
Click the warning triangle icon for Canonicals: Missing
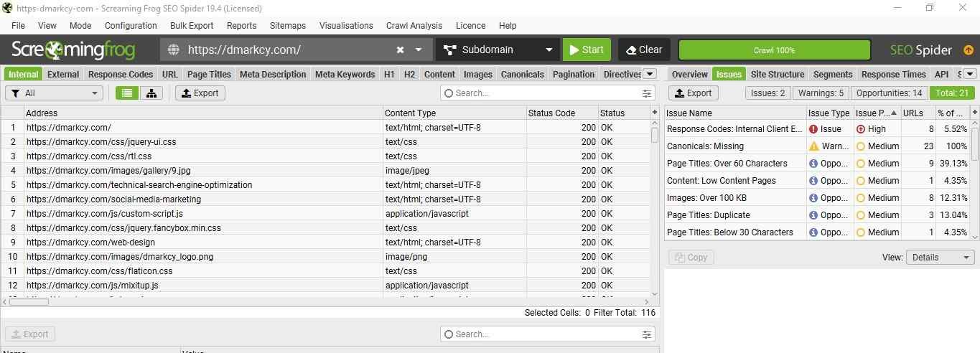(813, 146)
